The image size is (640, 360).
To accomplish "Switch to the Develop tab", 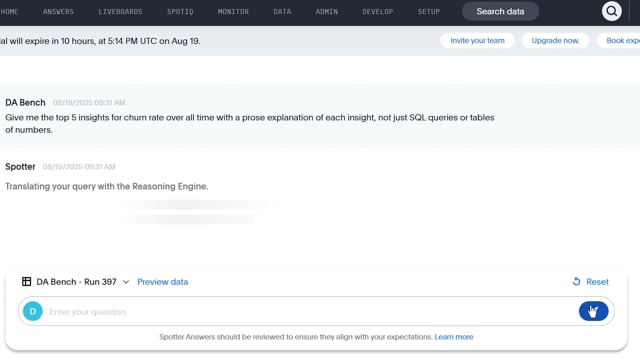I will (378, 11).
